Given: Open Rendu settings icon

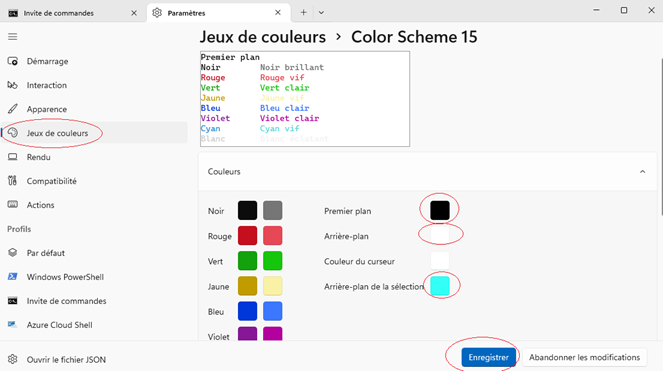Looking at the screenshot, I should 13,157.
